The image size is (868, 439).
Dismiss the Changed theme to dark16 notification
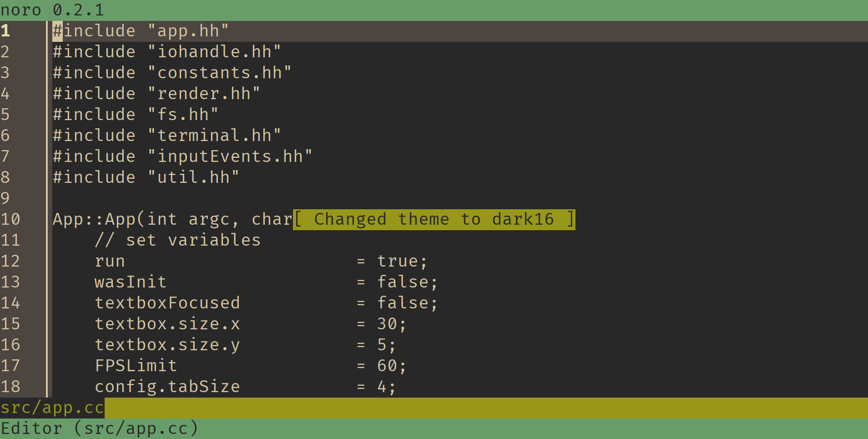click(434, 219)
